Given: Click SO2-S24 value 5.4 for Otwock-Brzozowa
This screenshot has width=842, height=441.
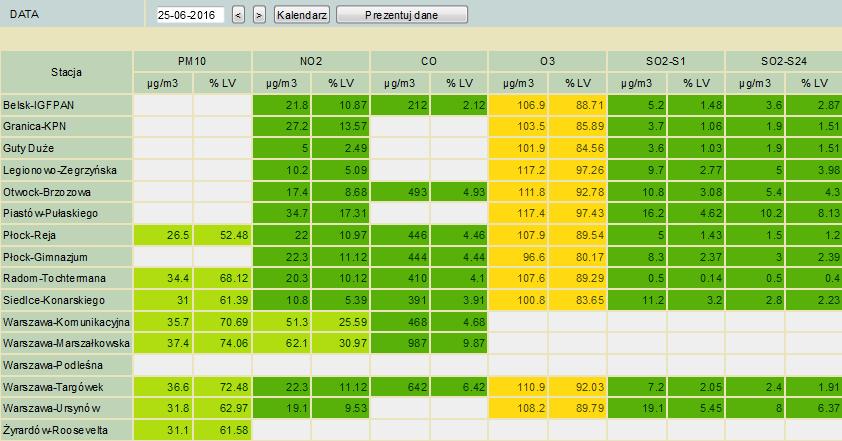Looking at the screenshot, I should pyautogui.click(x=754, y=192).
